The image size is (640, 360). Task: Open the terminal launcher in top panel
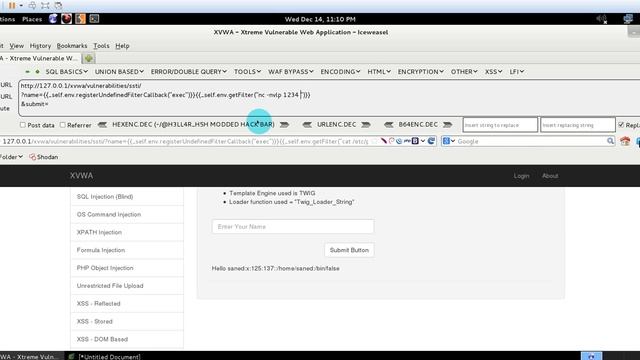(x=94, y=19)
